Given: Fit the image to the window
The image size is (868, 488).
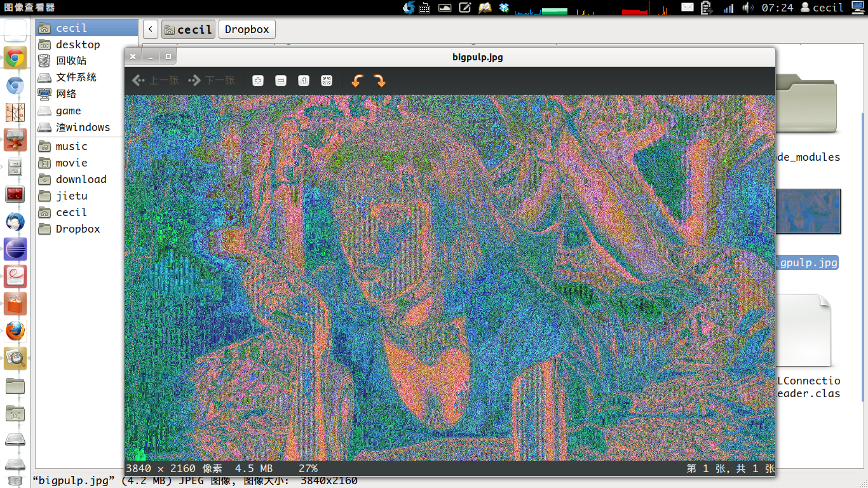Looking at the screenshot, I should pyautogui.click(x=327, y=81).
